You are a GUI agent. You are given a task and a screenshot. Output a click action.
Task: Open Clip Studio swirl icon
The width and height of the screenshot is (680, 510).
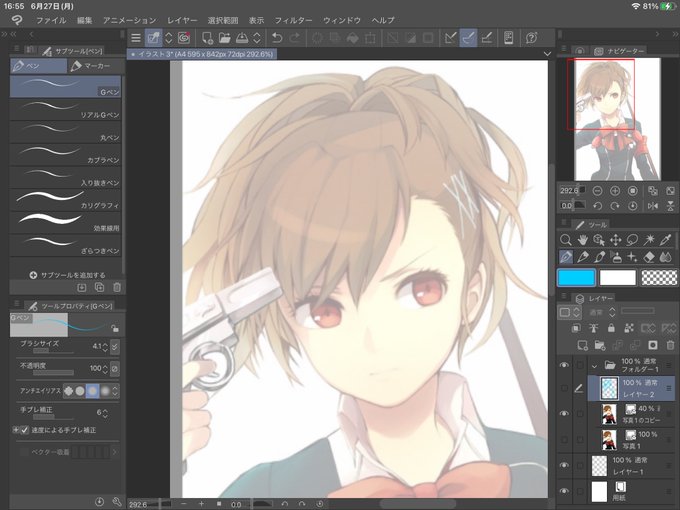(184, 38)
